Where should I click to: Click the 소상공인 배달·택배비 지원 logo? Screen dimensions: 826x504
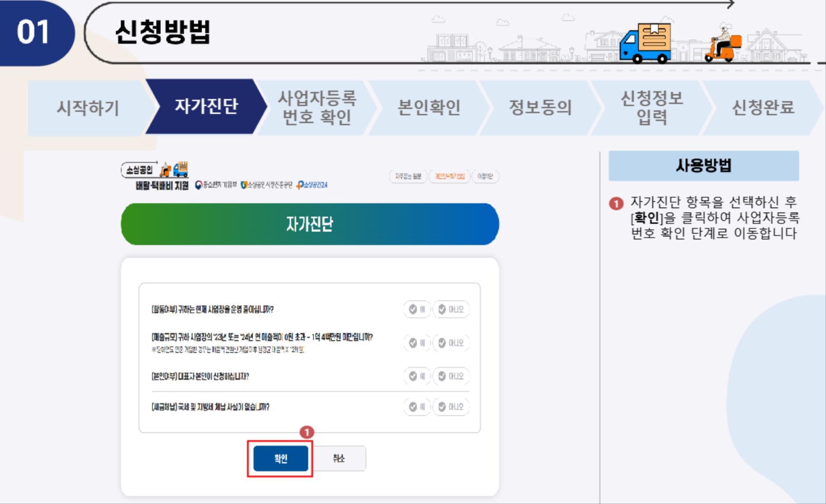pyautogui.click(x=155, y=175)
